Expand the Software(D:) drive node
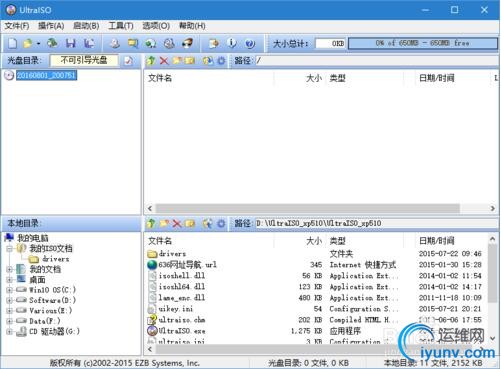 [x=9, y=301]
